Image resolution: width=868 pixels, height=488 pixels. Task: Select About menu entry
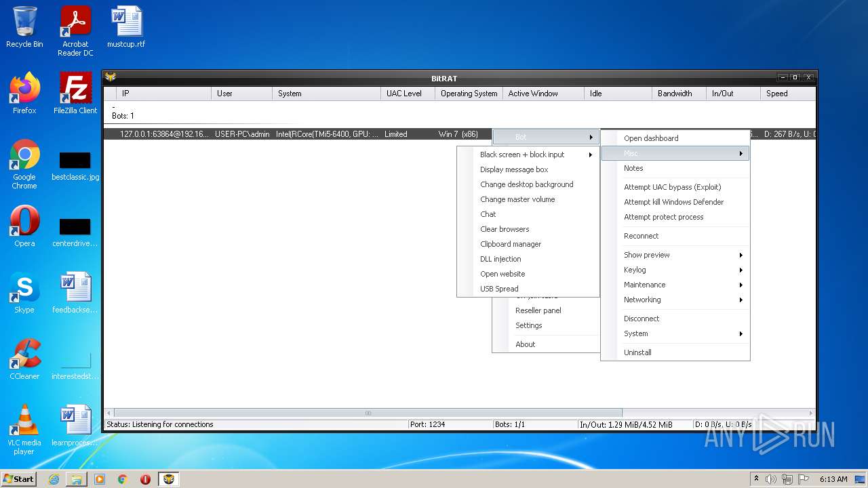click(546, 344)
